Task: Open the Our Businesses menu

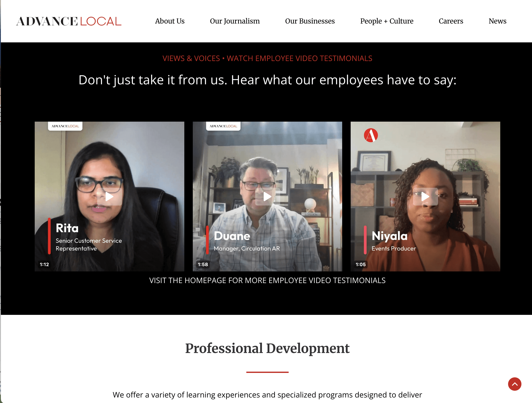Action: tap(310, 21)
